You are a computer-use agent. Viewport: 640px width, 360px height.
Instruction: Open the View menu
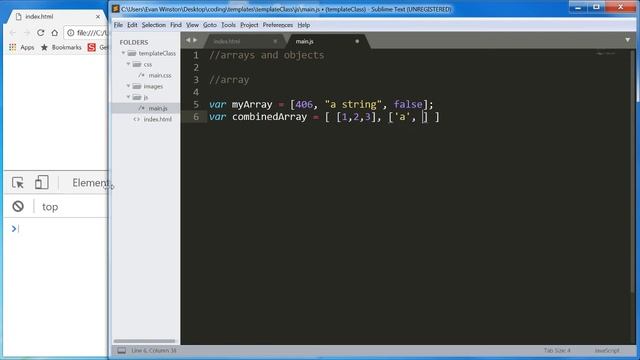tap(192, 25)
